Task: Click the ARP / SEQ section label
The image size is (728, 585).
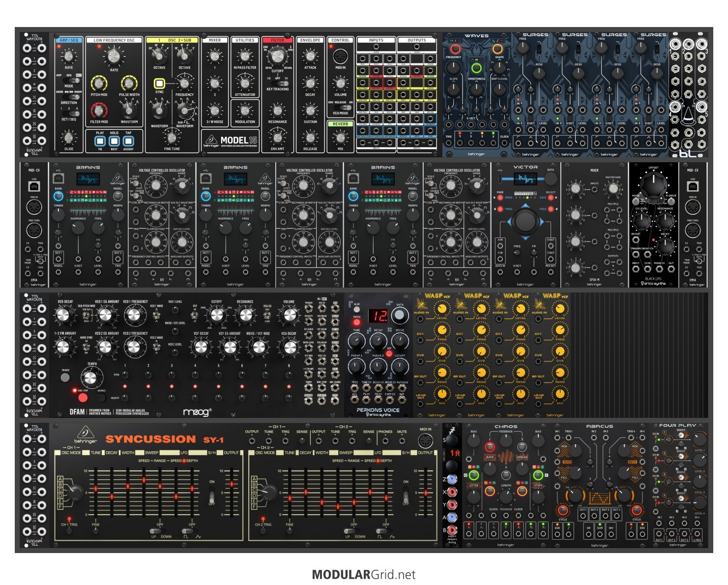Action: [69, 40]
